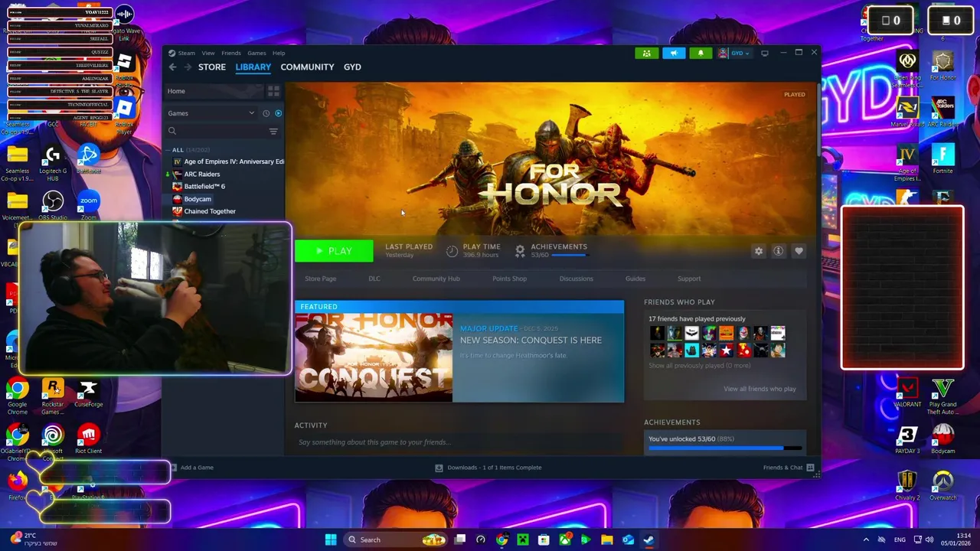
Task: Open Steam announcements megaphone icon
Action: click(674, 53)
